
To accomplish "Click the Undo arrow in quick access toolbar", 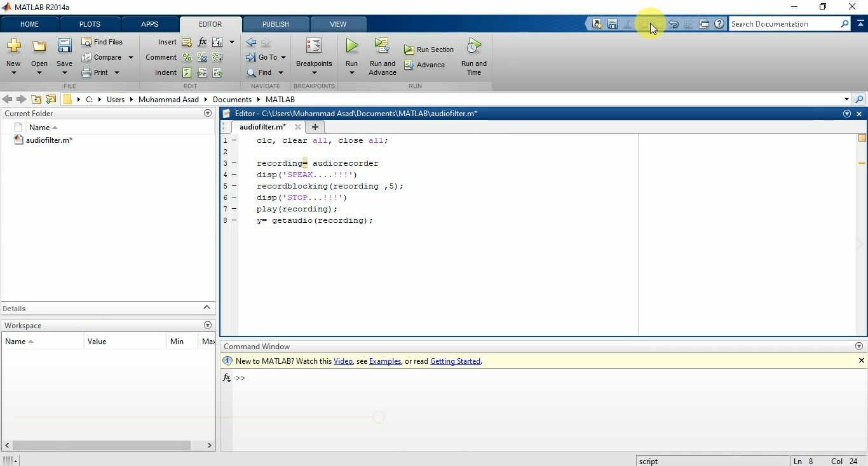I will coord(673,23).
